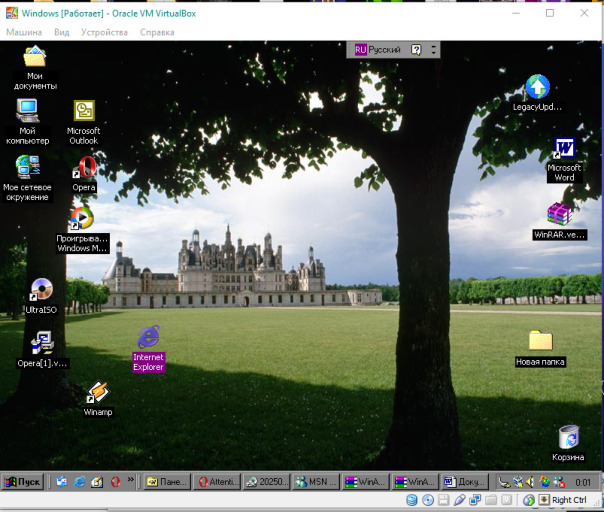The height and width of the screenshot is (512, 604).
Task: Click the LegacyUpdate desktop icon
Action: coord(538,87)
